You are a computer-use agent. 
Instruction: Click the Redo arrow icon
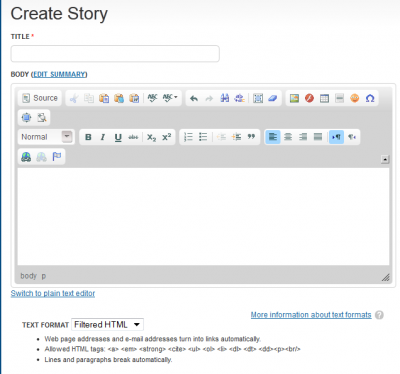(209, 98)
